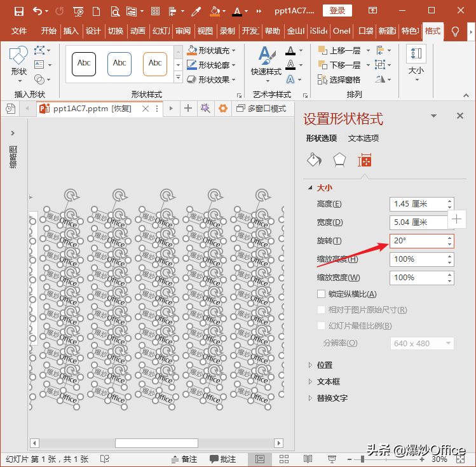Open Shape Effects dropdown arrow
The height and width of the screenshot is (467, 476).
(x=233, y=80)
